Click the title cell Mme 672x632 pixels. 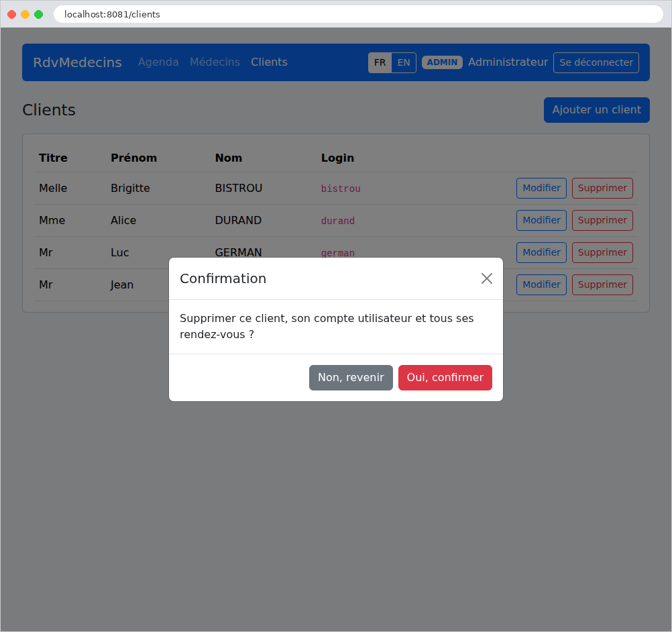[x=52, y=220]
